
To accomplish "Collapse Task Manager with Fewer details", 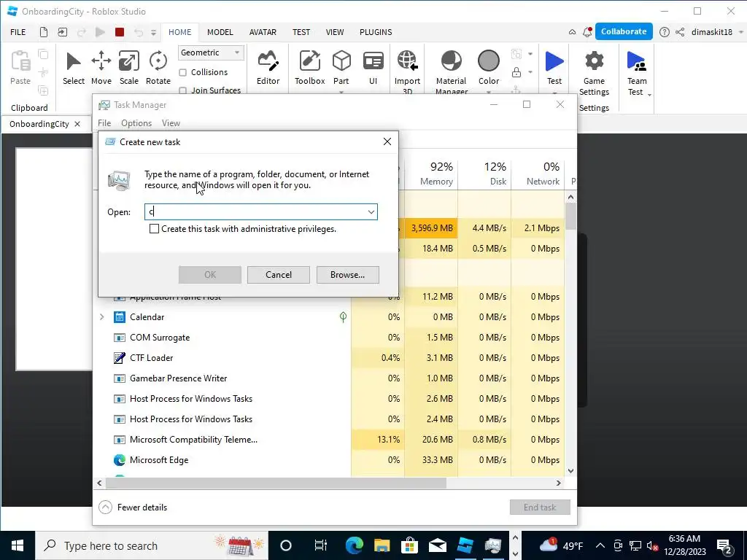I will click(133, 507).
